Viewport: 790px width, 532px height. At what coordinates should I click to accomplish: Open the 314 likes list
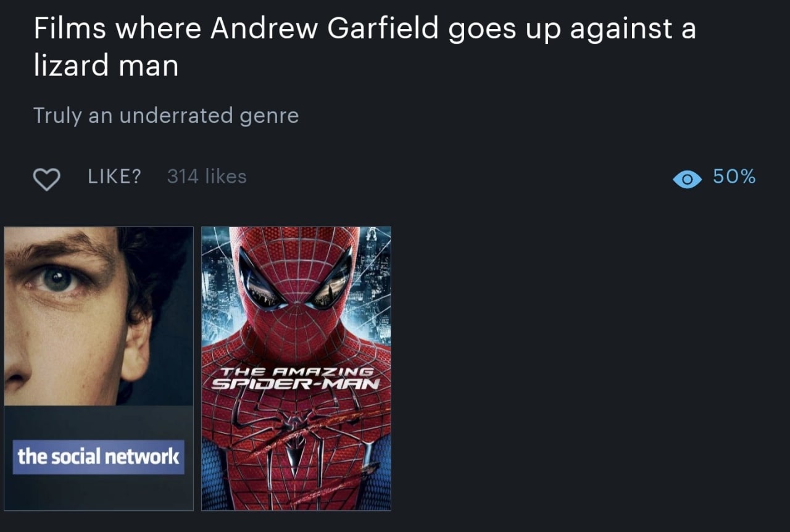(207, 177)
